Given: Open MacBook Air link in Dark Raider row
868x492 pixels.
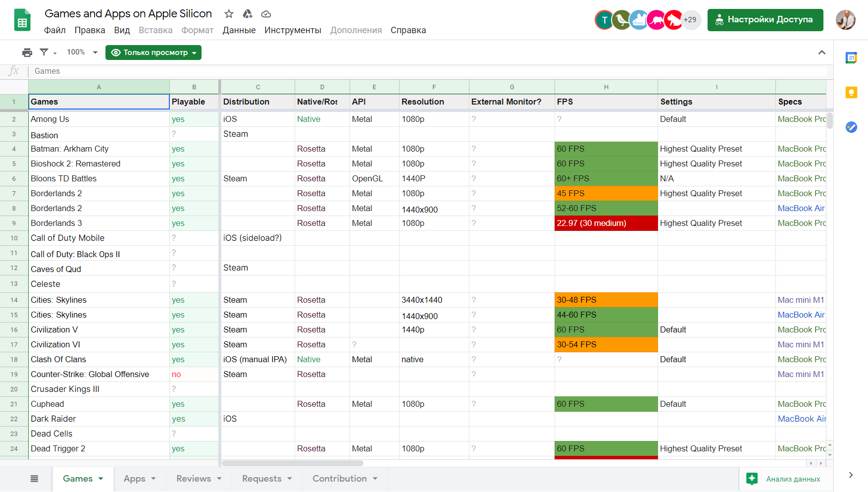Looking at the screenshot, I should click(802, 419).
